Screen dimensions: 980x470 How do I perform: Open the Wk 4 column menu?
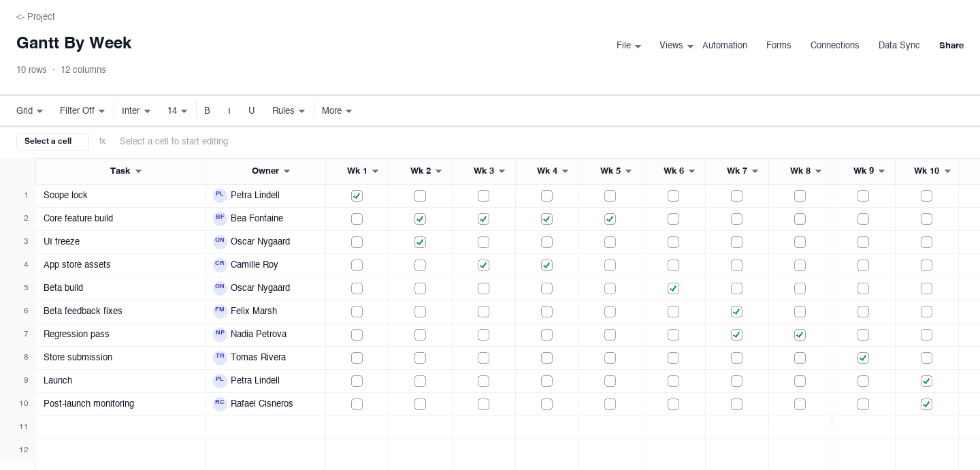point(565,172)
